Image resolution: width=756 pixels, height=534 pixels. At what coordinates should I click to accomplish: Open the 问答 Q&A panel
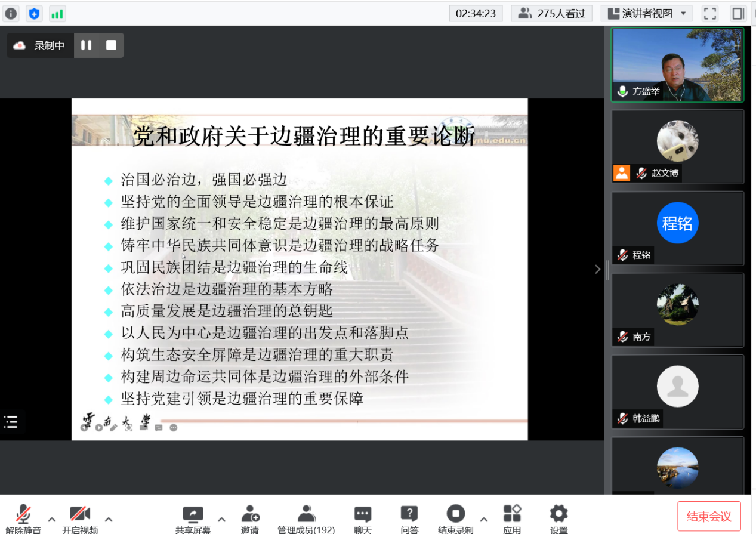point(409,518)
